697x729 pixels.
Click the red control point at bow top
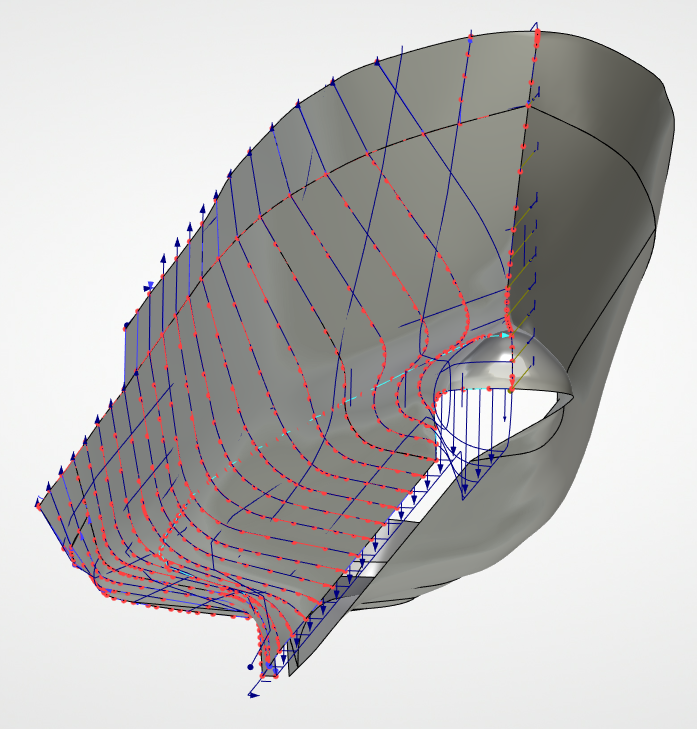tap(537, 36)
